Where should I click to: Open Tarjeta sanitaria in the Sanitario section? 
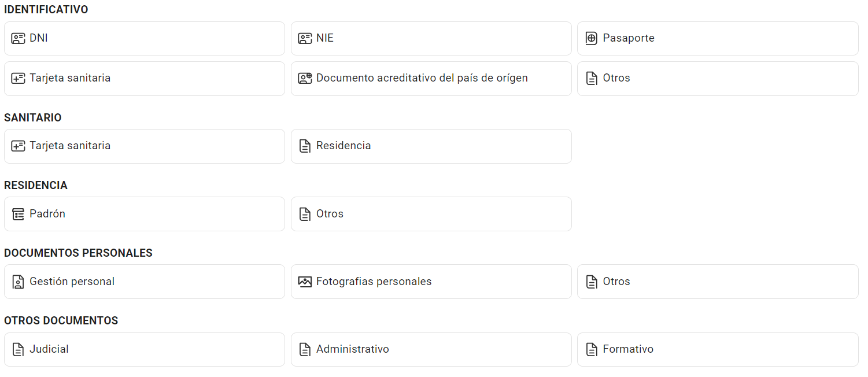[x=145, y=146]
